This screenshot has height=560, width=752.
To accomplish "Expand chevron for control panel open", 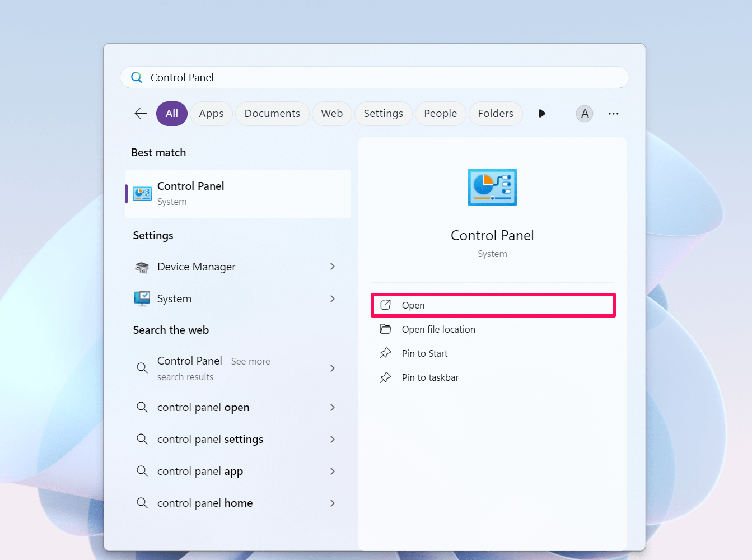I will point(333,407).
